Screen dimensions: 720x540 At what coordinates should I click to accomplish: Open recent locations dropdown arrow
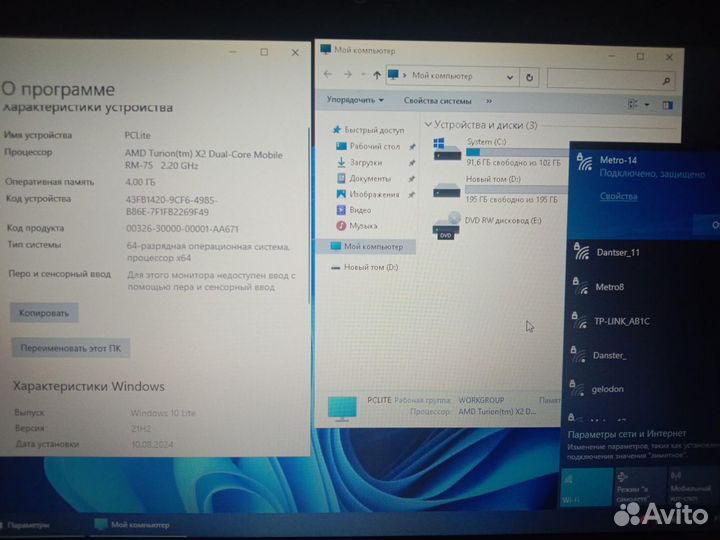[363, 74]
